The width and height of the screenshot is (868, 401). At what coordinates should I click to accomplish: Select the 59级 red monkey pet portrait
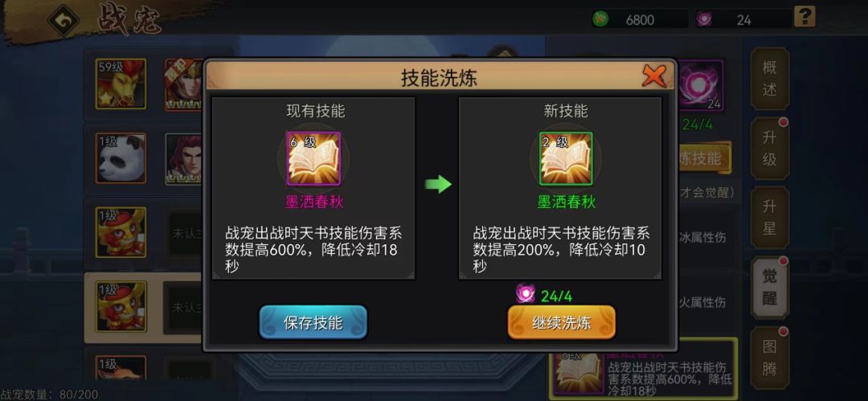(x=121, y=84)
